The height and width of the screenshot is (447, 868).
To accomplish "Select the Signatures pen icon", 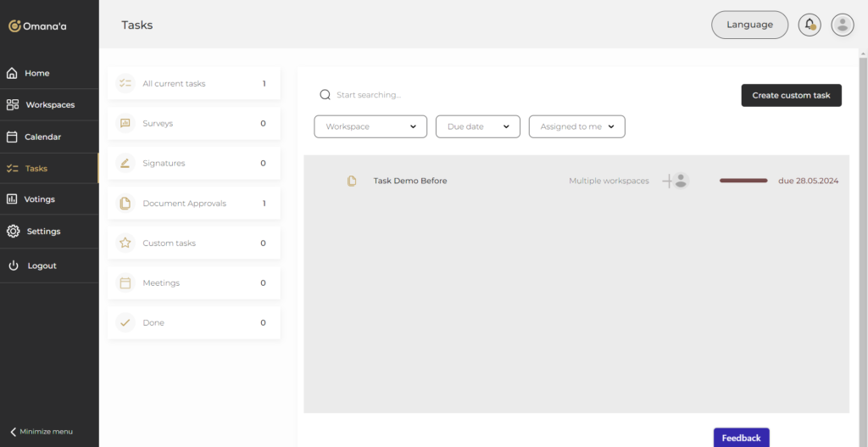I will pyautogui.click(x=125, y=163).
